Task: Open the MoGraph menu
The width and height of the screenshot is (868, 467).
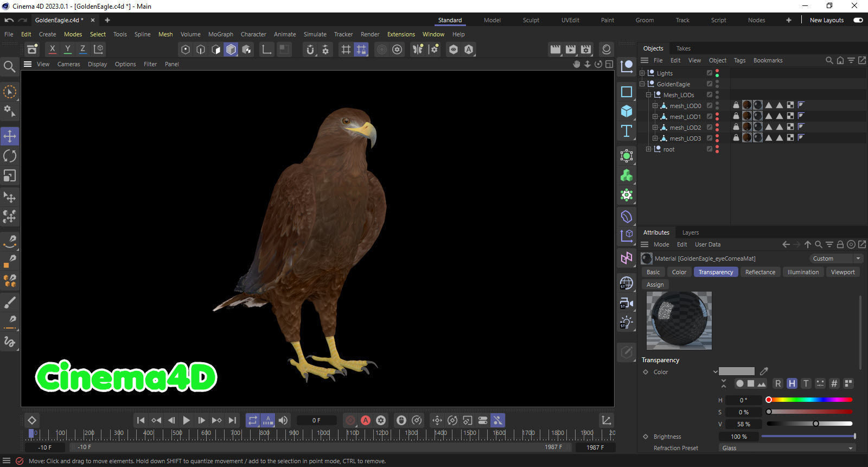Action: click(x=220, y=34)
